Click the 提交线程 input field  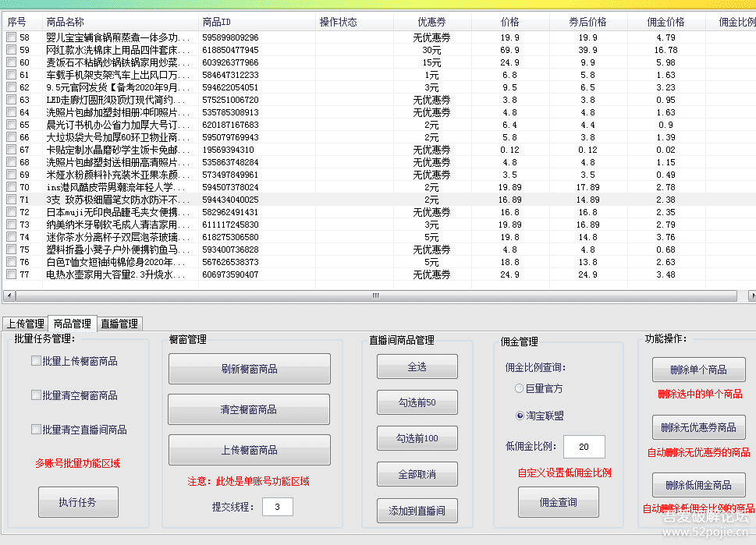[277, 507]
